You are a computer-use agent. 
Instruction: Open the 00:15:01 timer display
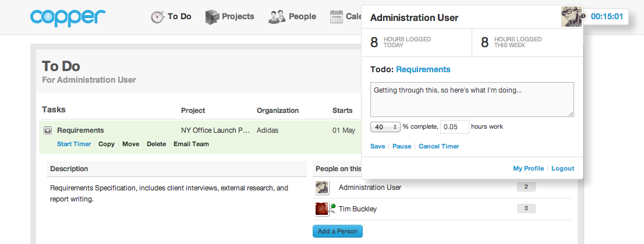click(607, 17)
